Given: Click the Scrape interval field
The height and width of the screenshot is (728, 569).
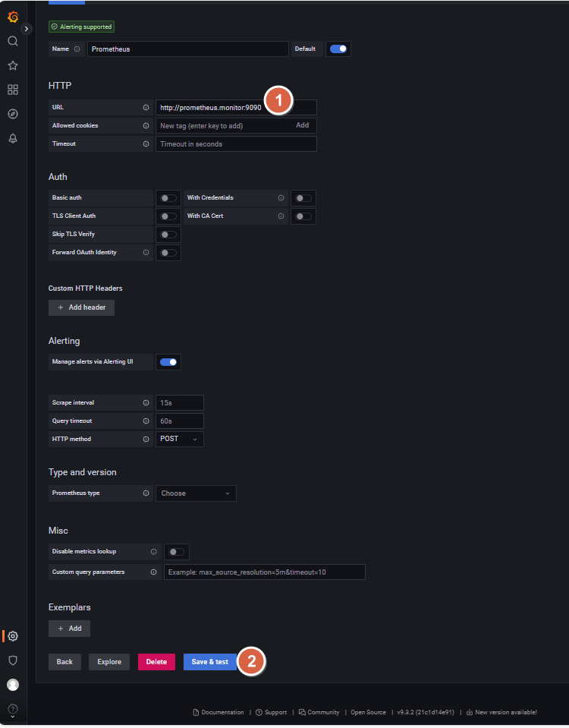Looking at the screenshot, I should tap(180, 403).
